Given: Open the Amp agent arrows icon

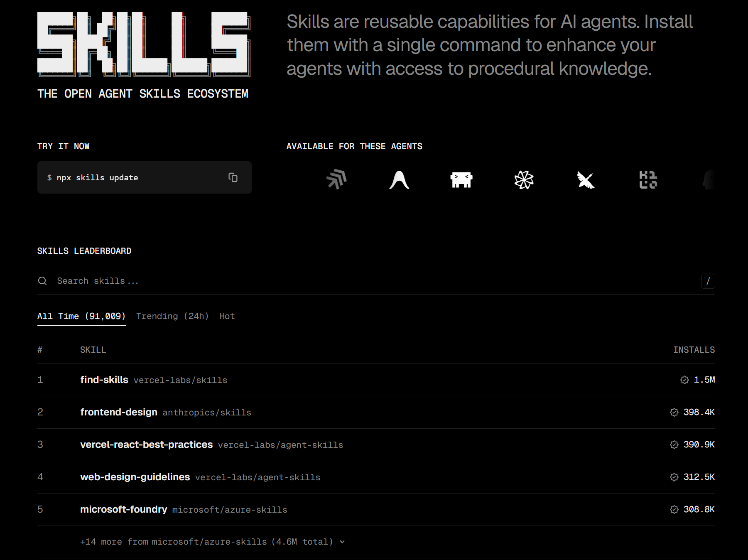Looking at the screenshot, I should 337,179.
